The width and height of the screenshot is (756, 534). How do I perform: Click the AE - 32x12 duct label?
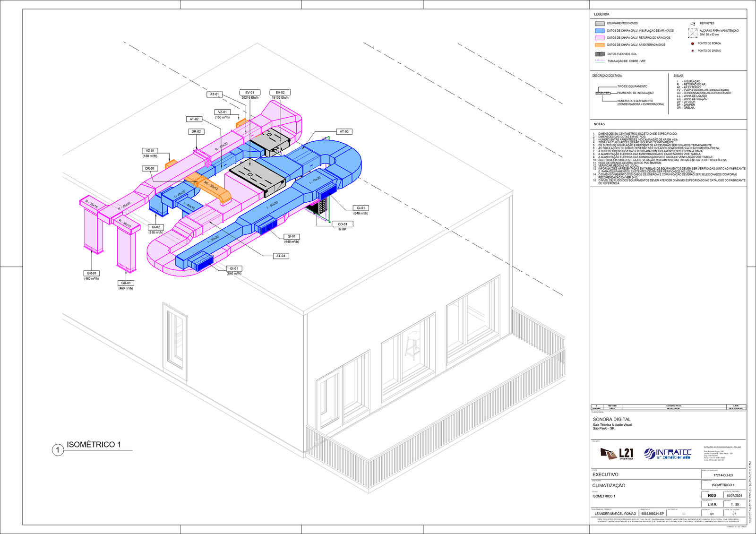[211, 185]
